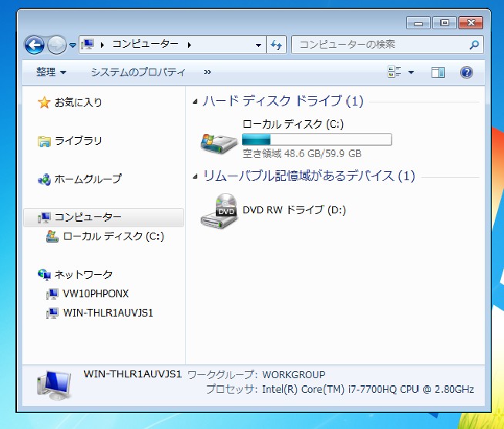
Task: Collapse the リムーバブル記憶域があるデバイス group
Action: click(195, 176)
